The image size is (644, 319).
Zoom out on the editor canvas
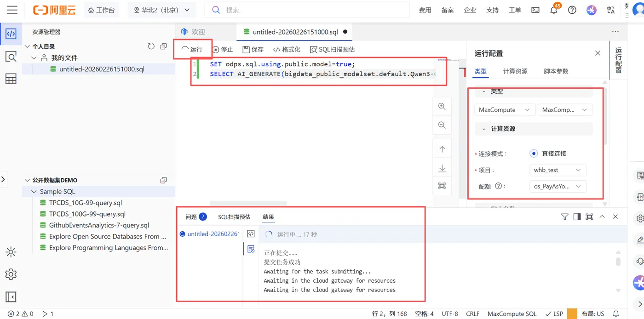(x=442, y=125)
